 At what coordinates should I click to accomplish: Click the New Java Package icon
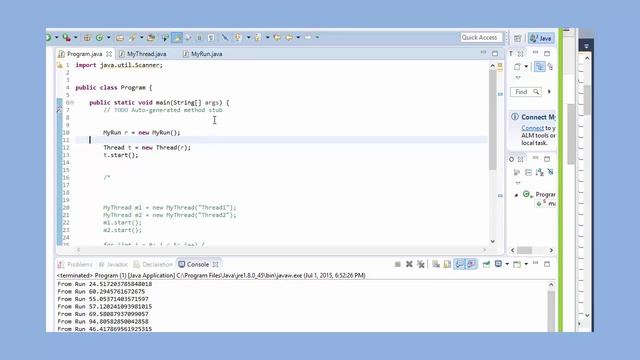[x=87, y=38]
